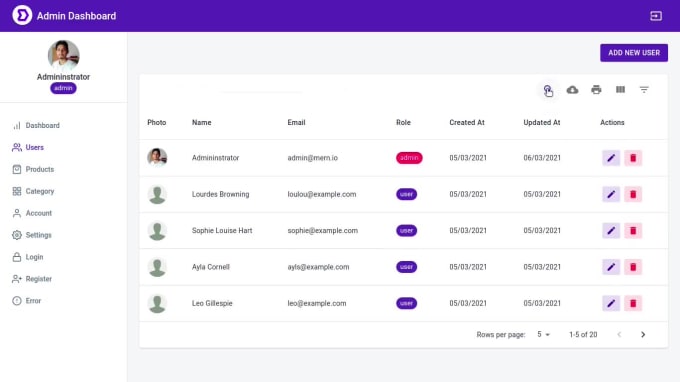Click the logout icon in top bar
The image size is (680, 382).
click(x=656, y=16)
